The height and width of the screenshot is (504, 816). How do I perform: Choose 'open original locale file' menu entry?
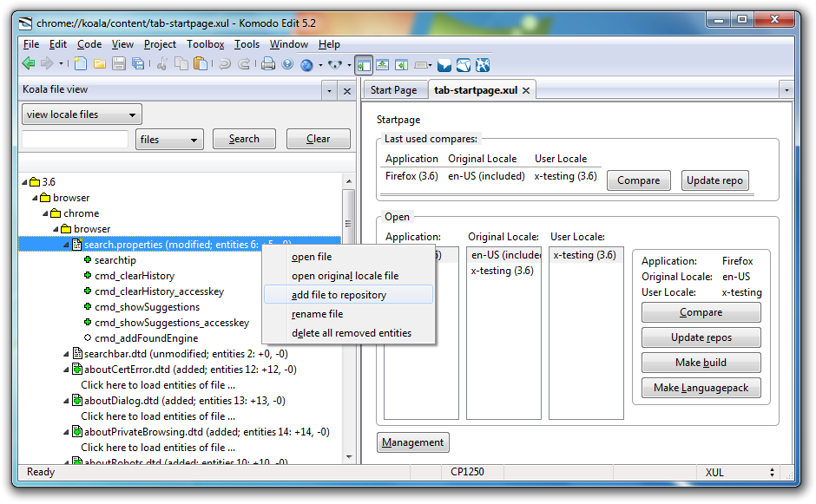(348, 276)
